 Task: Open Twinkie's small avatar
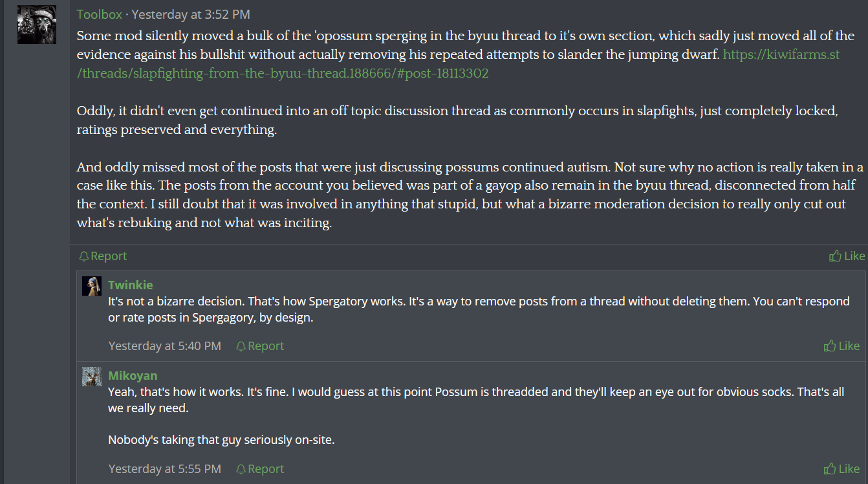coord(92,286)
